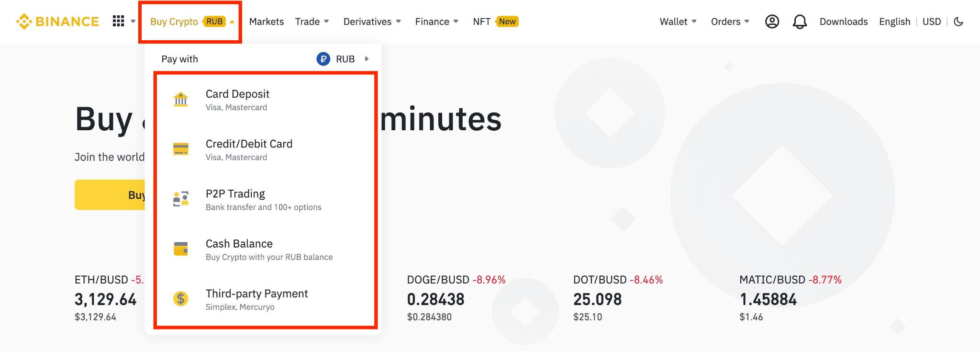Toggle dark mode moon icon
This screenshot has width=980, height=352.
[x=958, y=22]
